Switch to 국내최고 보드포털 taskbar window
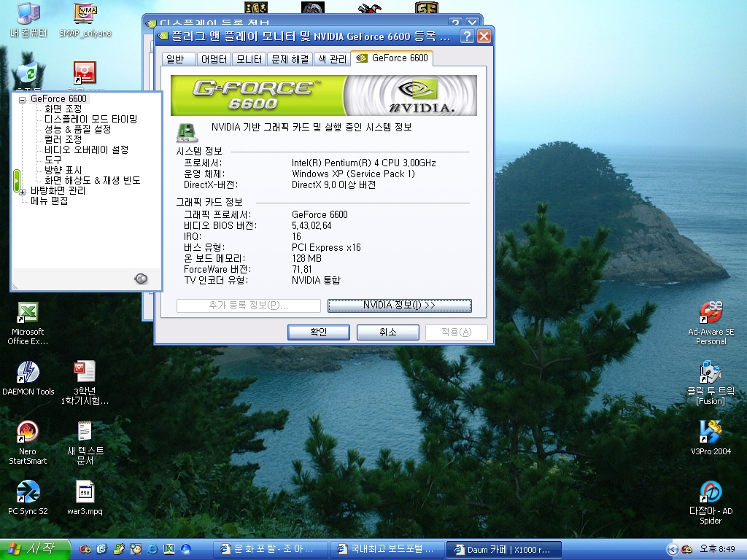The height and width of the screenshot is (560, 747). click(x=387, y=550)
